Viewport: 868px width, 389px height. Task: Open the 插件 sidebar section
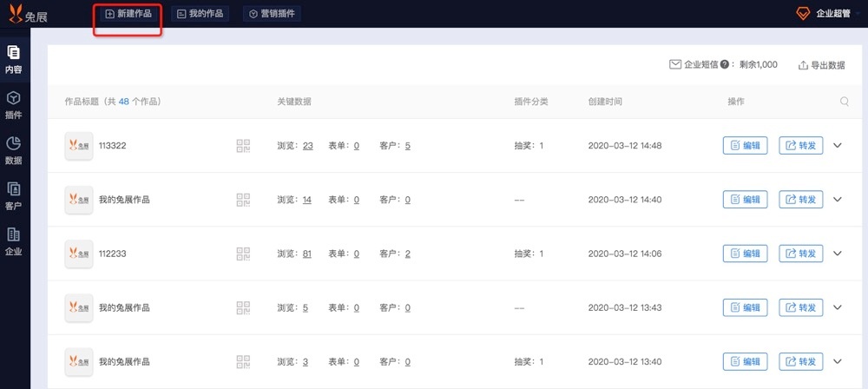(13, 105)
